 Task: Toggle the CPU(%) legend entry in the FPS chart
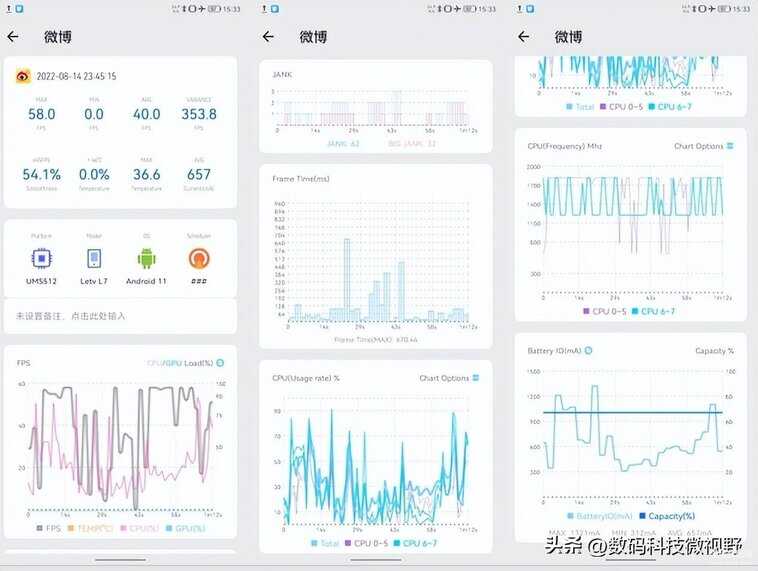(x=140, y=528)
